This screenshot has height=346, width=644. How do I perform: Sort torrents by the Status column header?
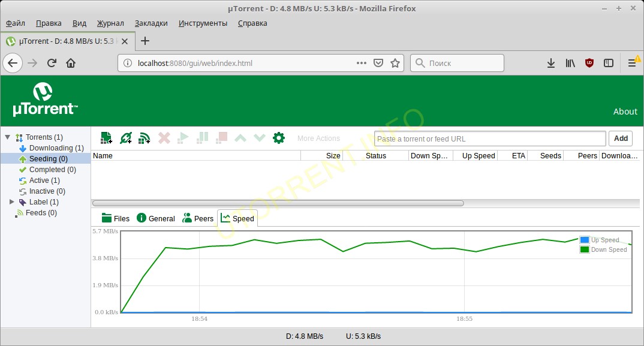(x=376, y=156)
